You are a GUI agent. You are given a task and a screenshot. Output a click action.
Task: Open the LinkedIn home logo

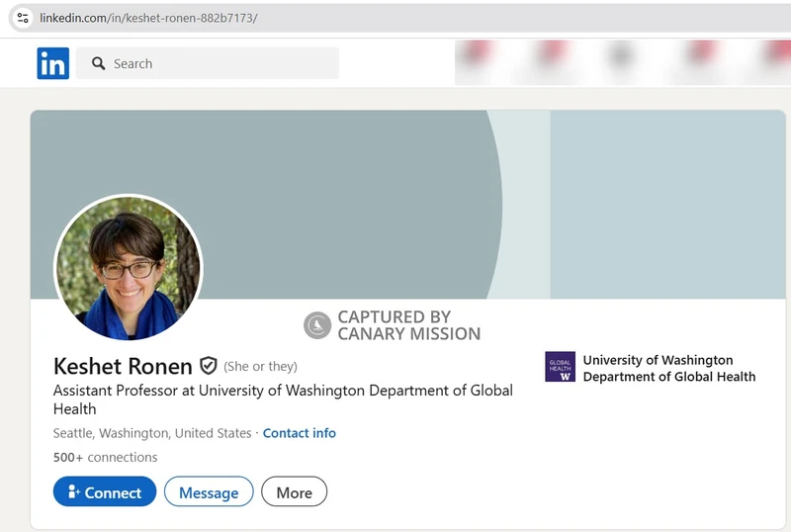click(53, 63)
